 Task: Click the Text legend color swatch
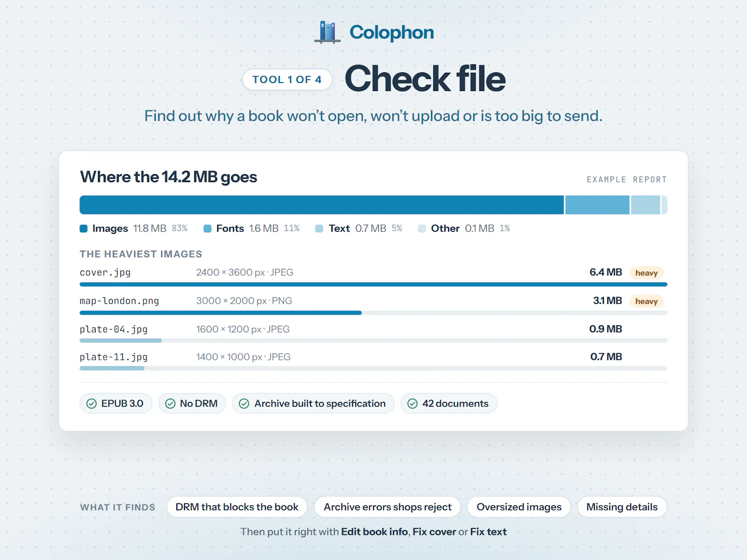click(319, 229)
